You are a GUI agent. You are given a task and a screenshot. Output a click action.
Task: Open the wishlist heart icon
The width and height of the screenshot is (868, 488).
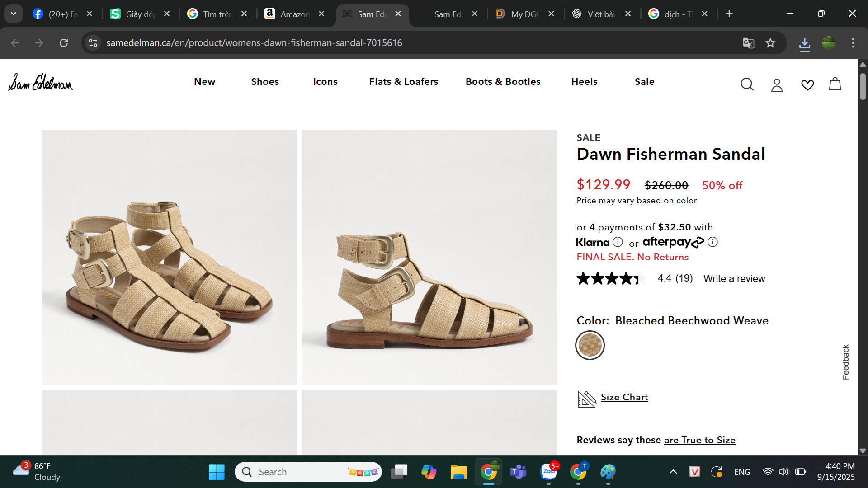807,85
